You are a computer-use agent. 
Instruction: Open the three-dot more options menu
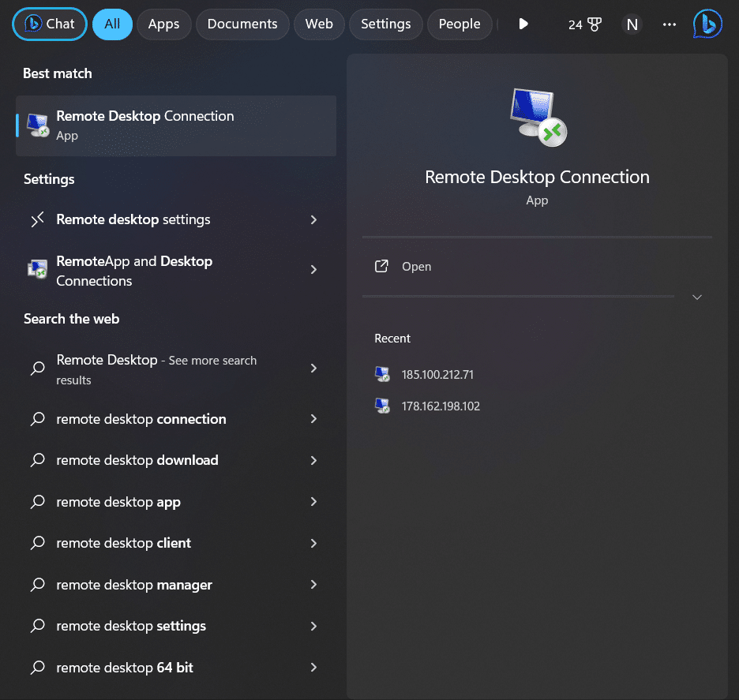click(670, 24)
